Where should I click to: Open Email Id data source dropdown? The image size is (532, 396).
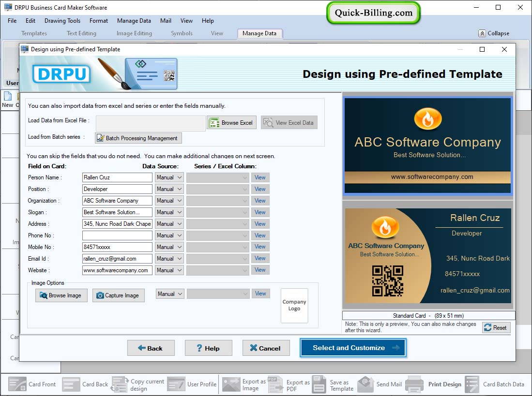[x=169, y=259]
